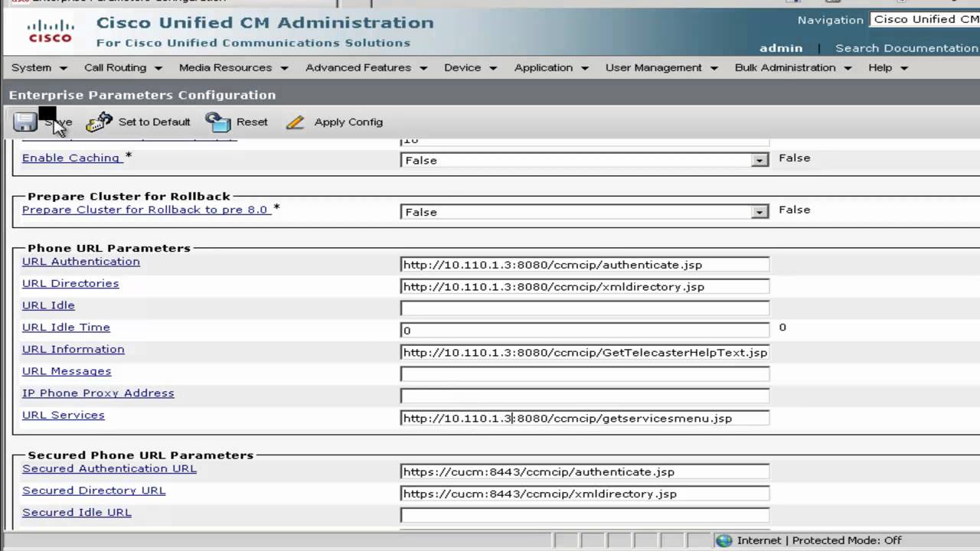Click the Cisco Unified CM Administration title

click(265, 22)
